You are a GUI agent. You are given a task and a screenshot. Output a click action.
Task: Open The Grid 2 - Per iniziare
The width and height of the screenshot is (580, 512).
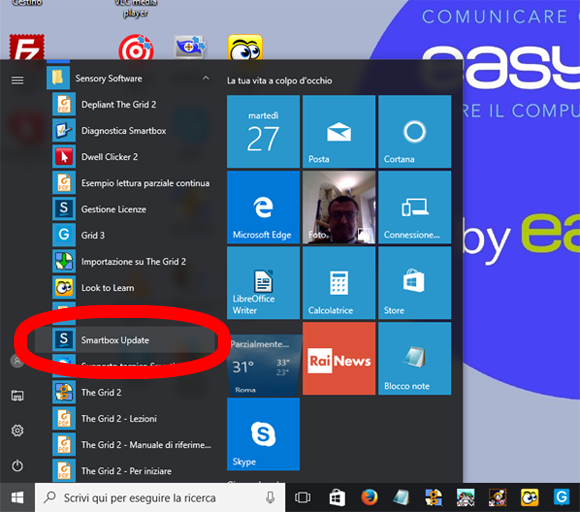pos(126,471)
